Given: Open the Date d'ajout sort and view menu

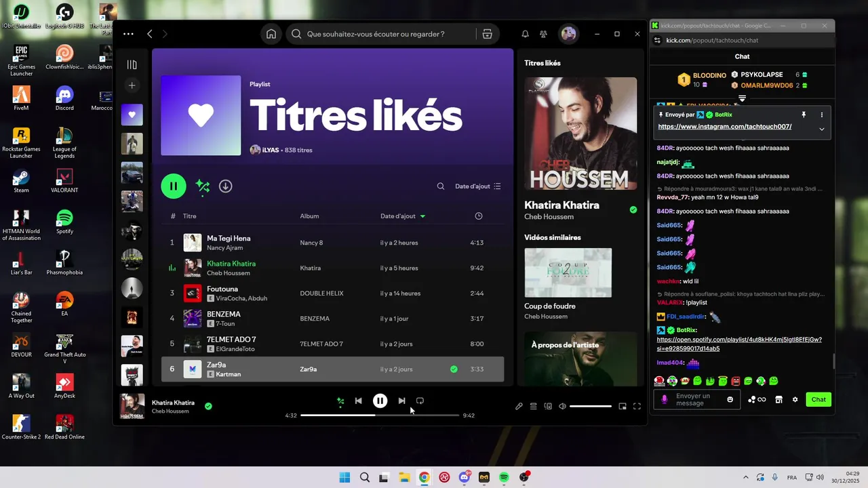Looking at the screenshot, I should 478,186.
